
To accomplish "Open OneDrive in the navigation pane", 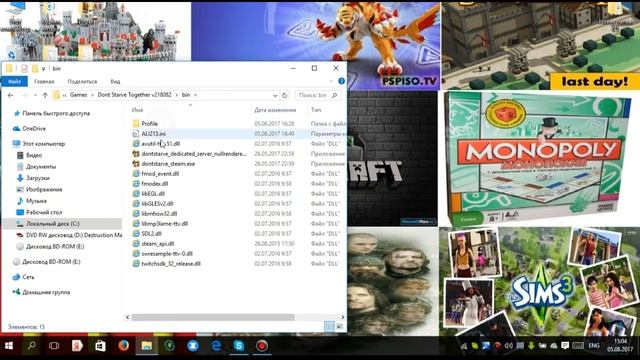I will [34, 129].
